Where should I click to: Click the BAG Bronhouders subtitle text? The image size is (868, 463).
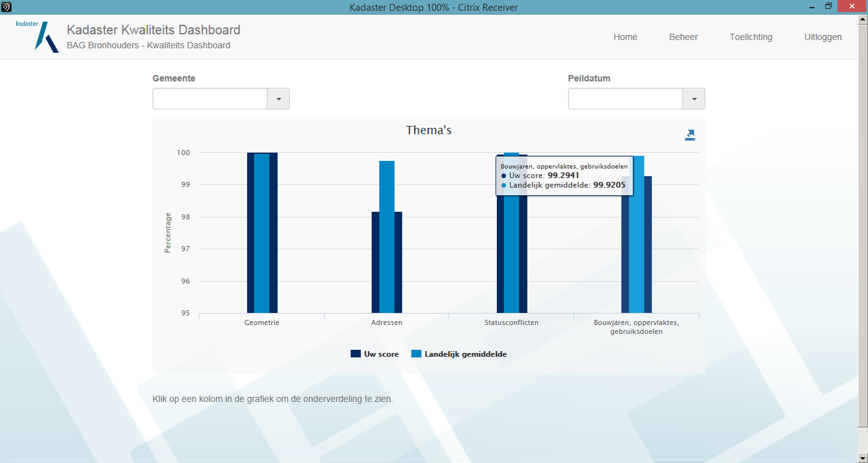pos(148,46)
